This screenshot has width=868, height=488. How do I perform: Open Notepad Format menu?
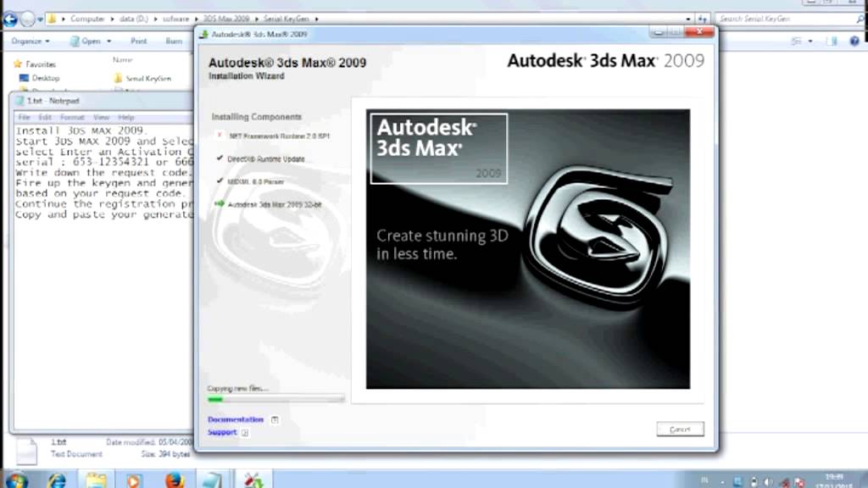[x=72, y=117]
